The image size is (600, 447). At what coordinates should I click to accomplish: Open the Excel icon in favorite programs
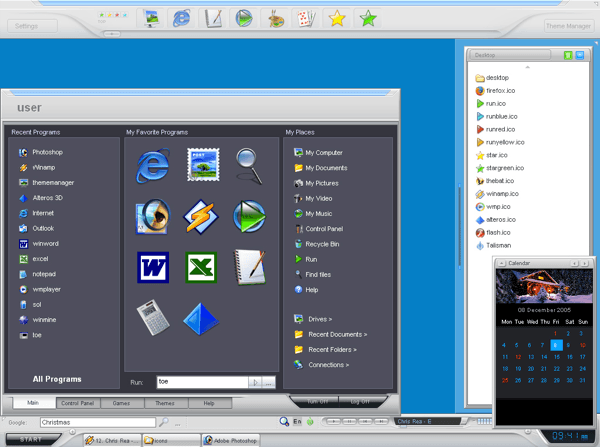(200, 267)
